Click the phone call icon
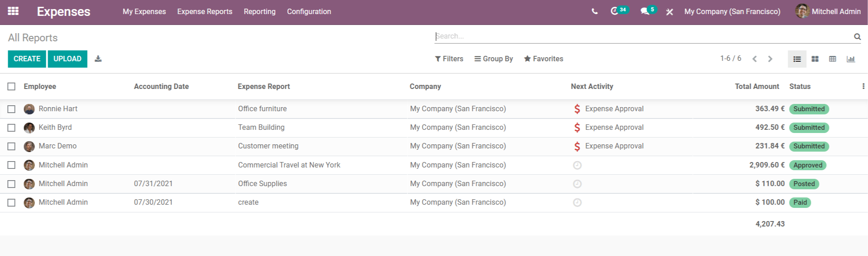 (x=594, y=11)
